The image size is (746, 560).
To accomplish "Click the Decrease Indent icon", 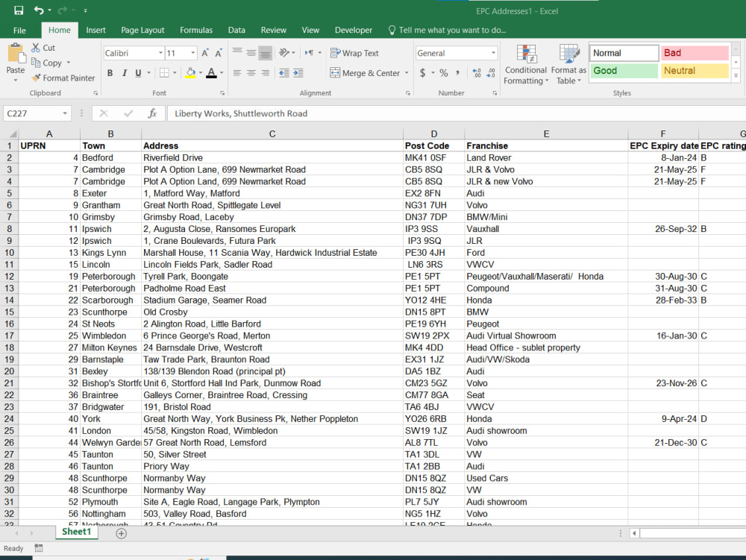I will pos(284,73).
